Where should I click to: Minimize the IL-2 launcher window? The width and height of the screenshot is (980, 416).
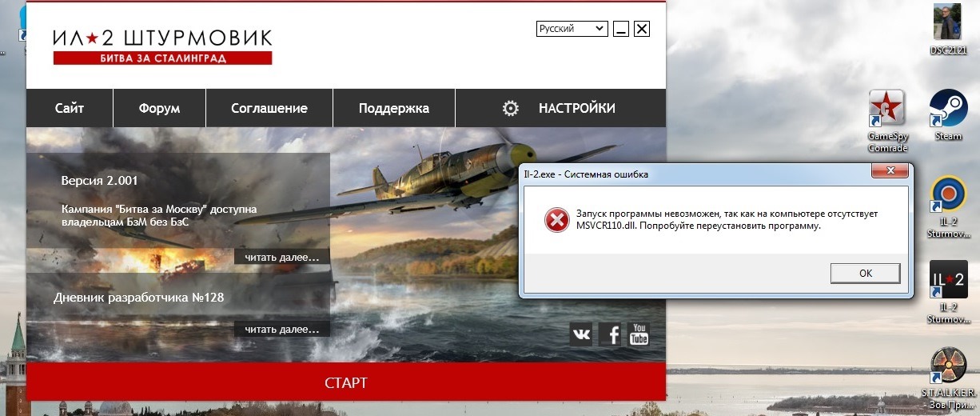pyautogui.click(x=621, y=30)
